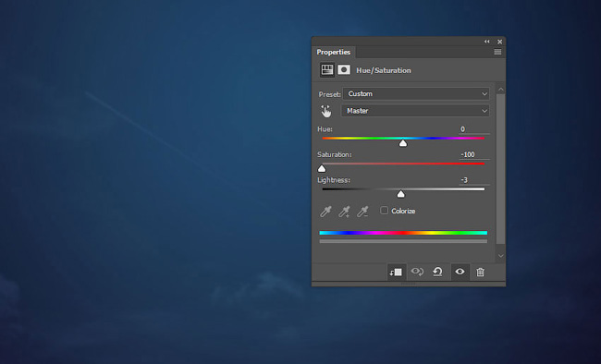The width and height of the screenshot is (601, 364).
Task: Reset adjustment to defaults
Action: coord(437,272)
